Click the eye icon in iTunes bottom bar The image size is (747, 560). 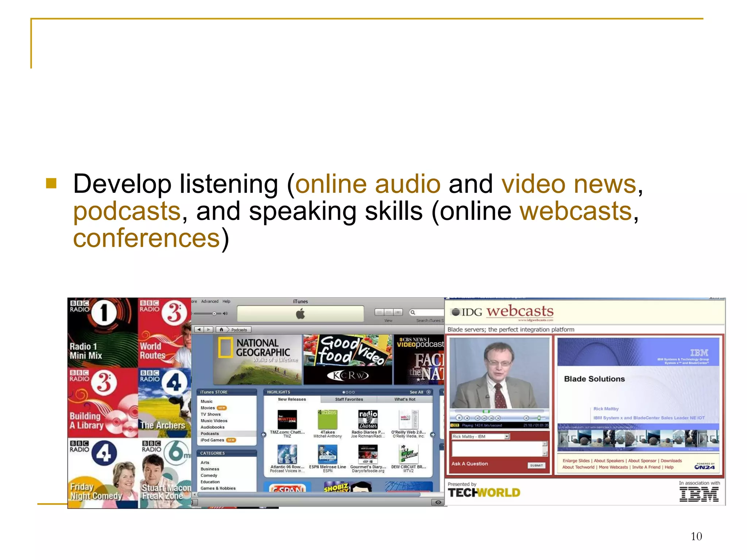(x=438, y=502)
